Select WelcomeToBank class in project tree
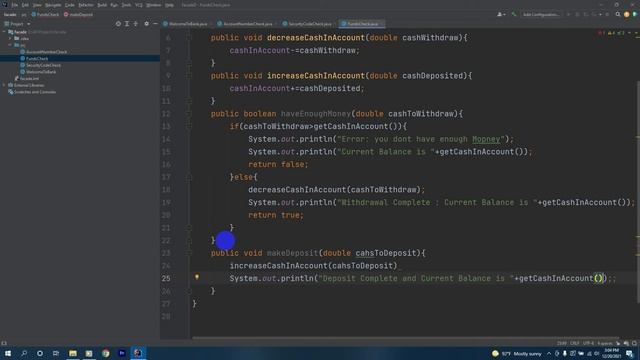 point(38,72)
